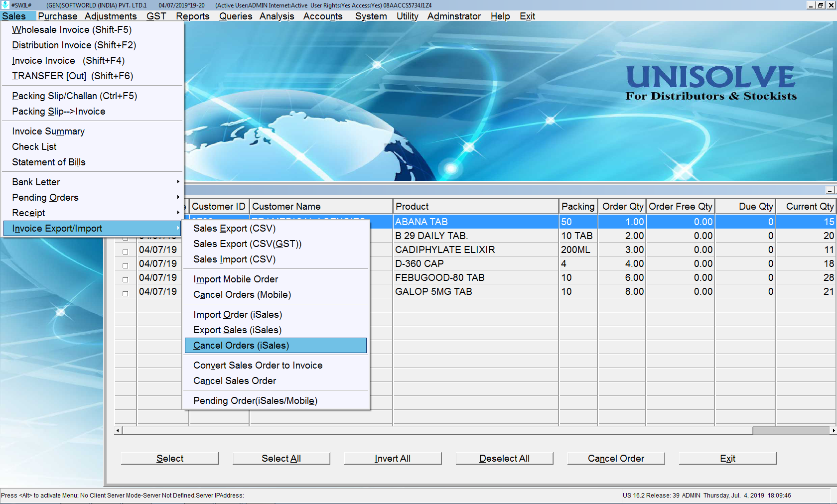Tick the checkbox for the FEBUGOOD-80 TAB order row
The height and width of the screenshot is (504, 837).
coord(126,280)
